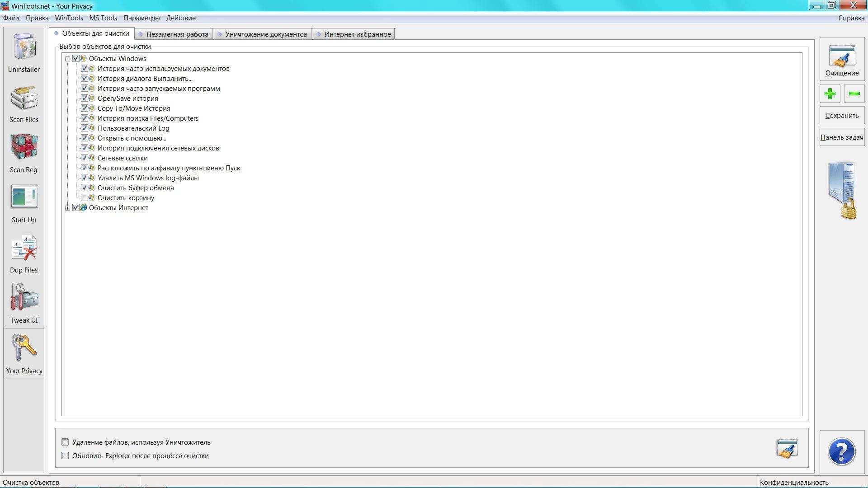
Task: Collapse the Объекты Windows tree node
Action: pos(68,59)
